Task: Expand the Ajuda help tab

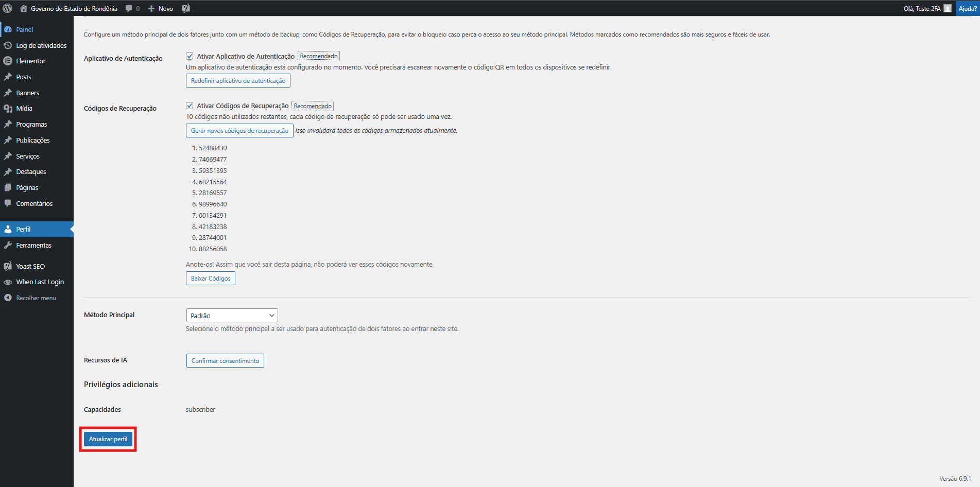Action: pyautogui.click(x=967, y=8)
